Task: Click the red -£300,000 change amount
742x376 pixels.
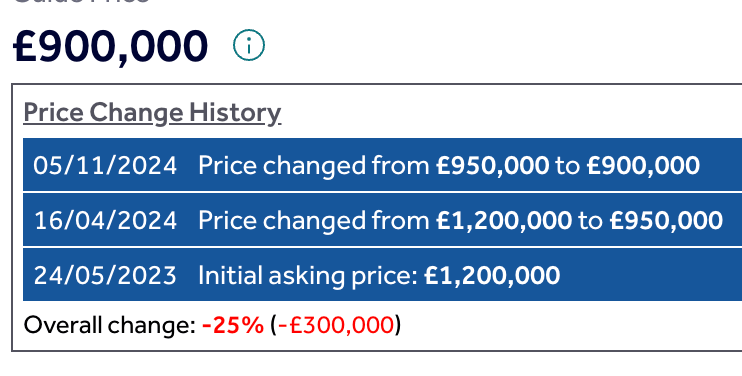Action: coord(336,325)
